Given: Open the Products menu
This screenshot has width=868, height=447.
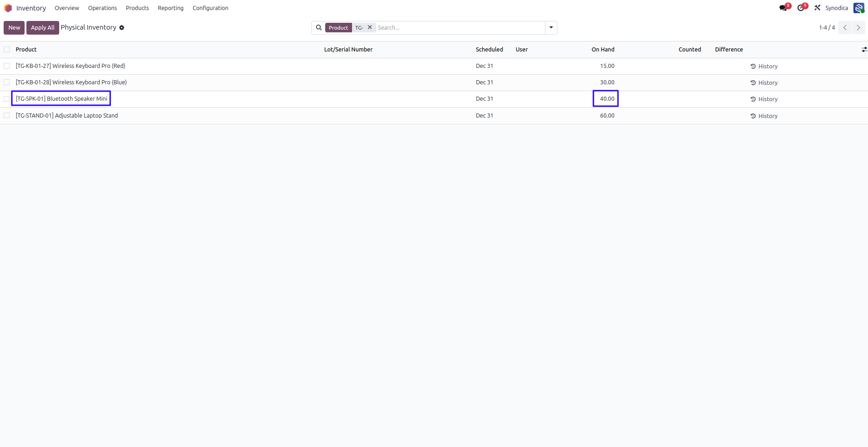Looking at the screenshot, I should [138, 8].
